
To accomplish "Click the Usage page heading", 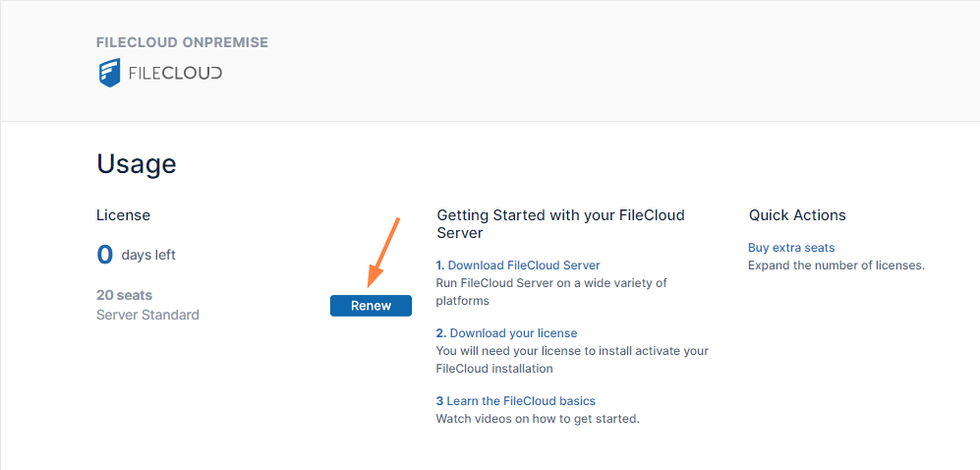I will pyautogui.click(x=137, y=164).
